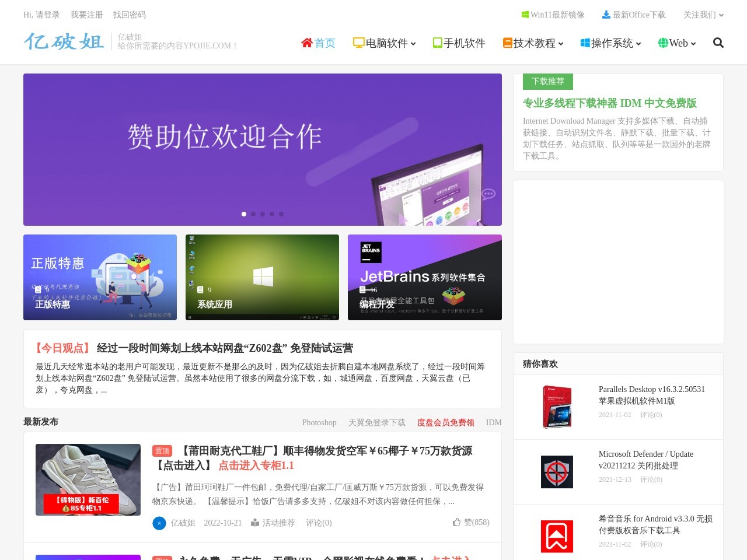Open the JetBrains 编程开发 thumbnail card
This screenshot has width=747, height=560.
(424, 277)
